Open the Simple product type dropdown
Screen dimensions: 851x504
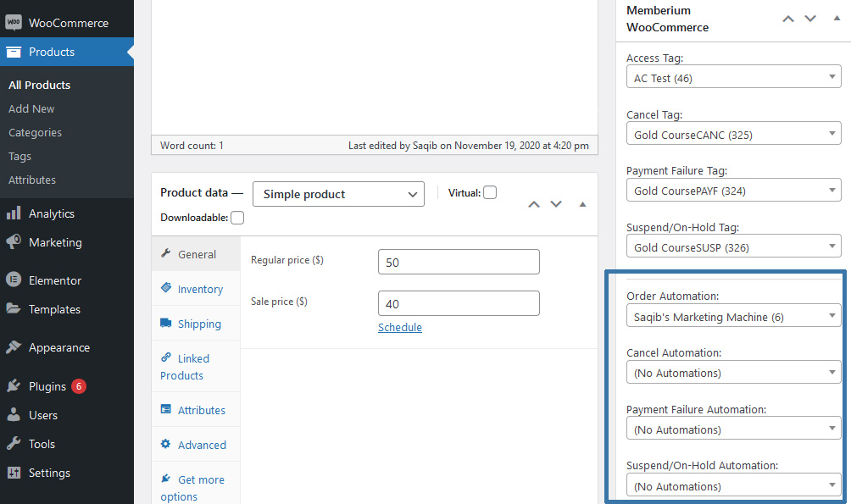[339, 194]
